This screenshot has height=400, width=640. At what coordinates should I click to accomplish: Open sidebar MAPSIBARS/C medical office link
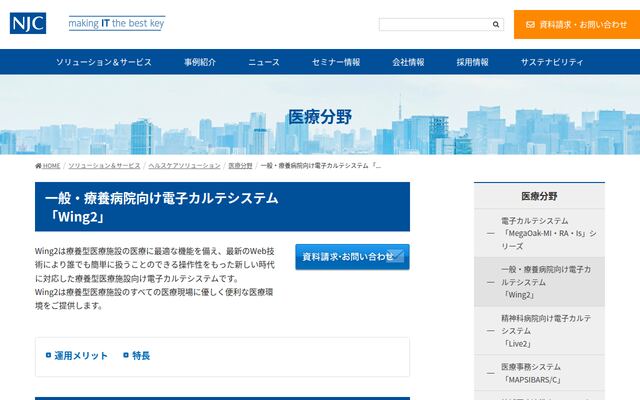pyautogui.click(x=539, y=373)
